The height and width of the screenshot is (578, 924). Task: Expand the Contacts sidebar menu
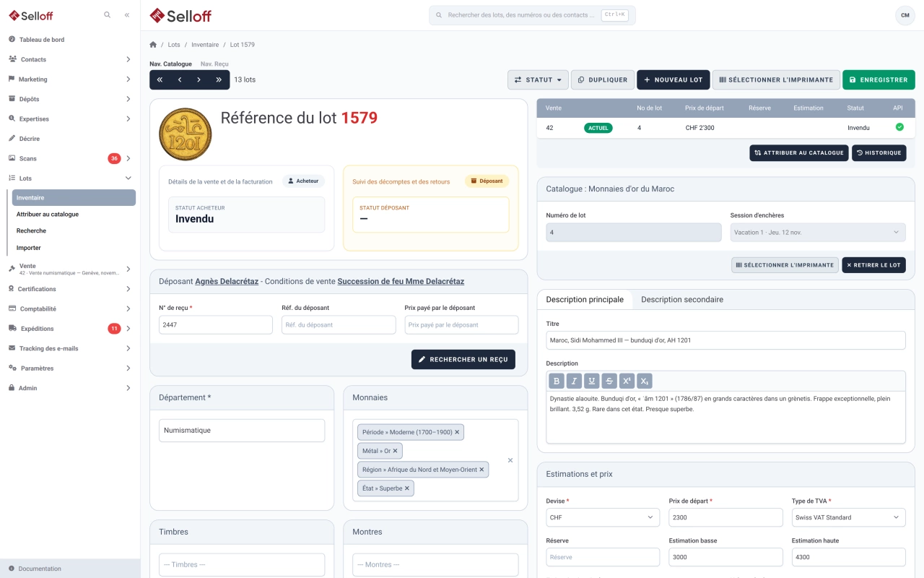(70, 59)
